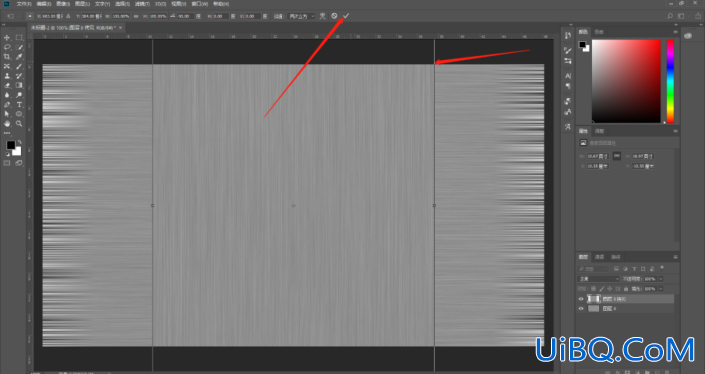
Task: Open the 3D menu
Action: tap(161, 4)
